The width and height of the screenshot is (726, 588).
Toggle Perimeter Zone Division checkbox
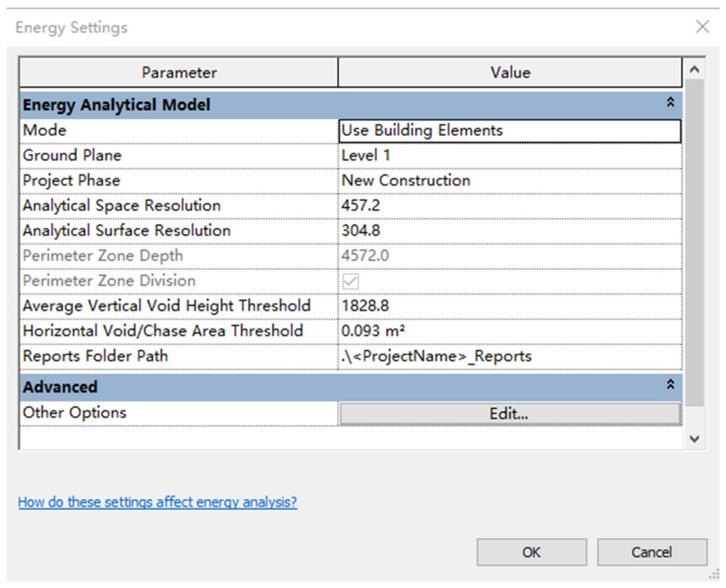click(350, 281)
